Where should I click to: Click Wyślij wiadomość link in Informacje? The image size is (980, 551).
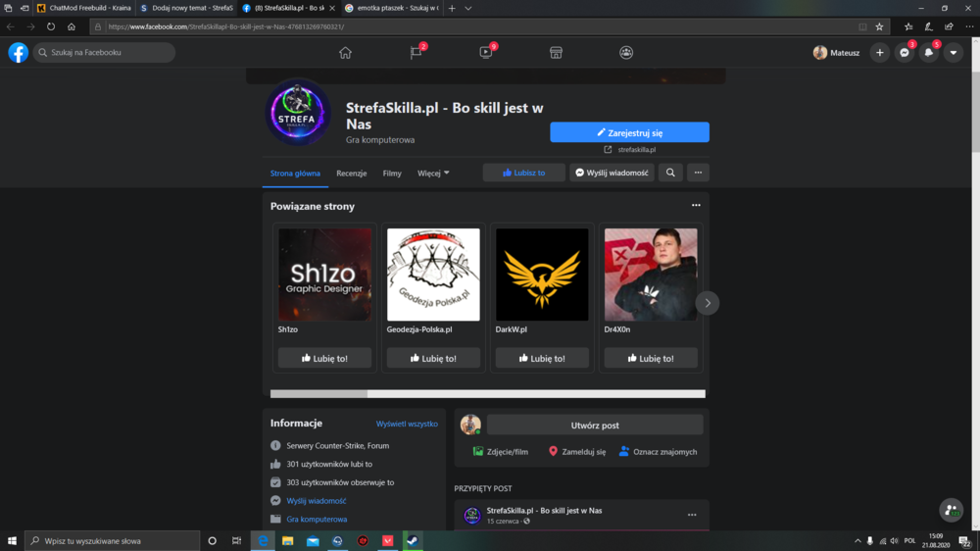[x=317, y=501]
